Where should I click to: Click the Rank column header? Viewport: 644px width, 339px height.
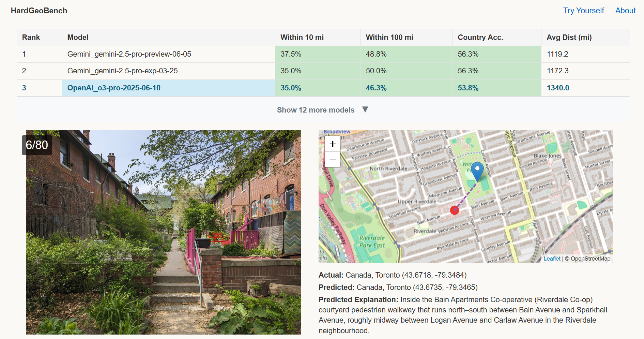(31, 38)
